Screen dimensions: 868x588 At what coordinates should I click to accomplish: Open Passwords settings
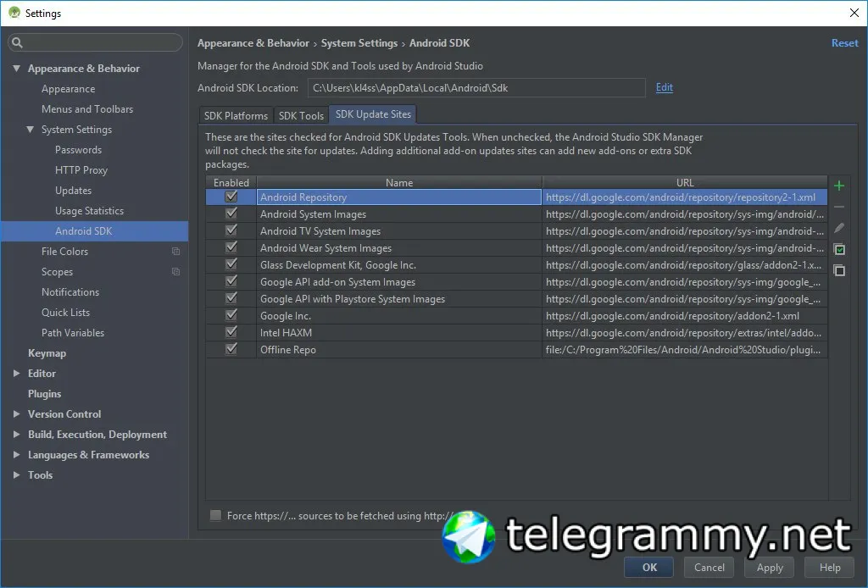coord(79,150)
